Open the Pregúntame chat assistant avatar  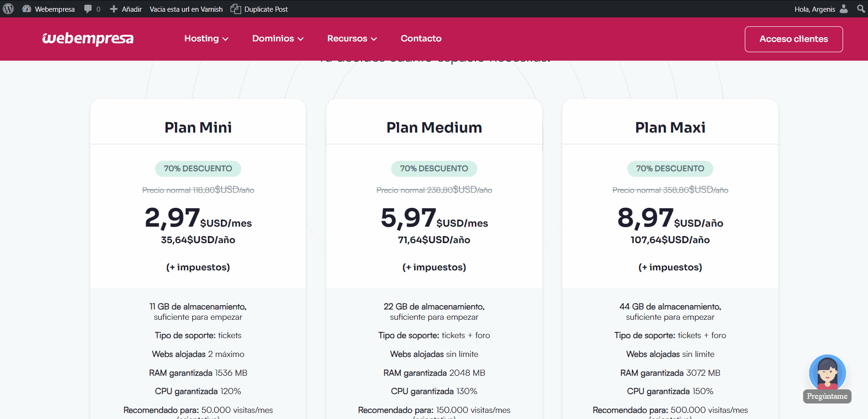click(827, 373)
